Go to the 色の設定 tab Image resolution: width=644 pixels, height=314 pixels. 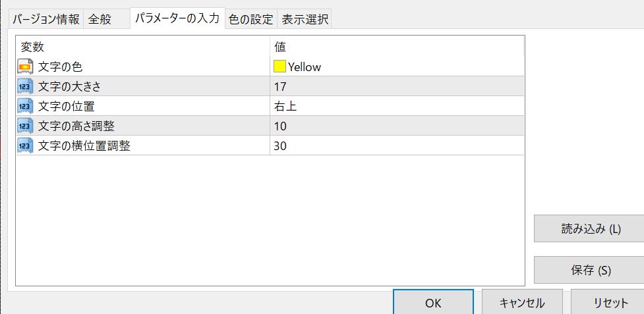tap(250, 19)
